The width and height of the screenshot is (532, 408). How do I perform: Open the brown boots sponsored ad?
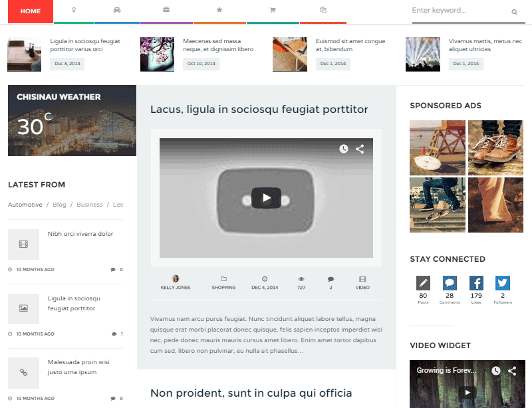[x=495, y=148]
